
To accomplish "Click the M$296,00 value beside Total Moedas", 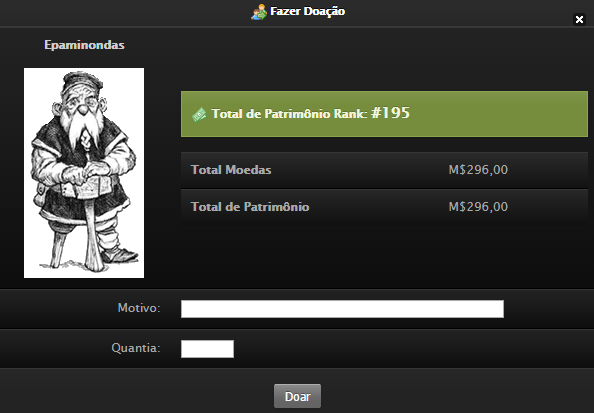I will [x=478, y=170].
